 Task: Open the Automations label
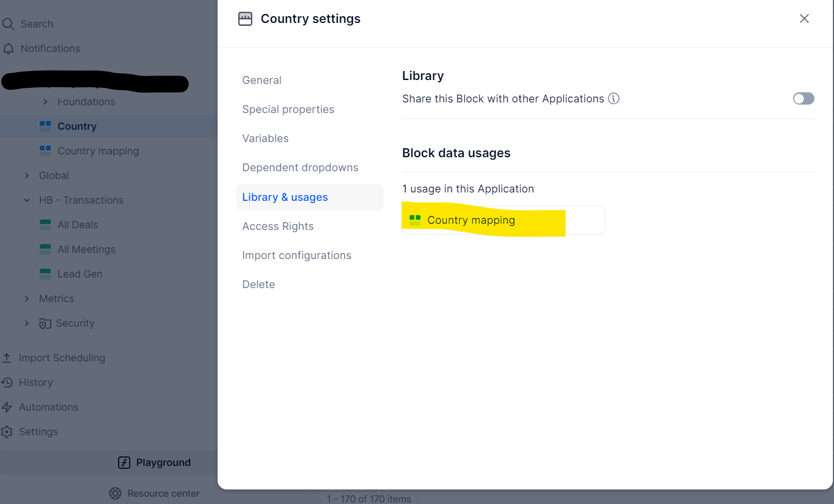click(x=49, y=407)
